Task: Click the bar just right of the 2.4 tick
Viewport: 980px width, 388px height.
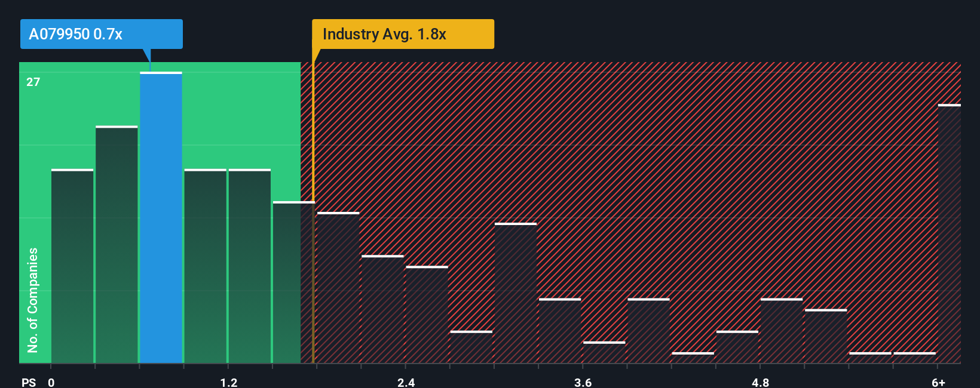Action: tap(427, 315)
